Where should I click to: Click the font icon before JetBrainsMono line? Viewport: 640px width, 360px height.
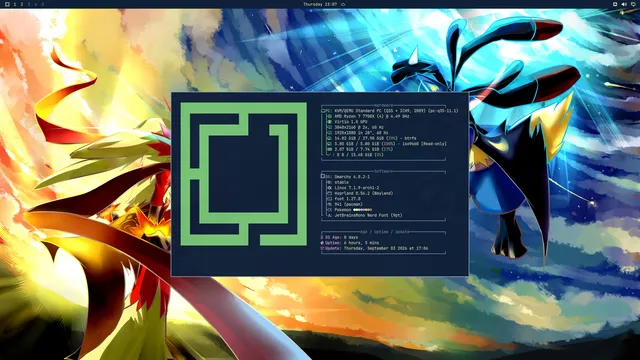pyautogui.click(x=329, y=215)
